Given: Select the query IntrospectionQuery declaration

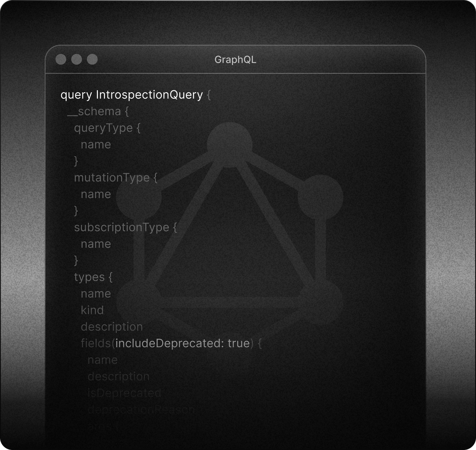Looking at the screenshot, I should tap(132, 95).
